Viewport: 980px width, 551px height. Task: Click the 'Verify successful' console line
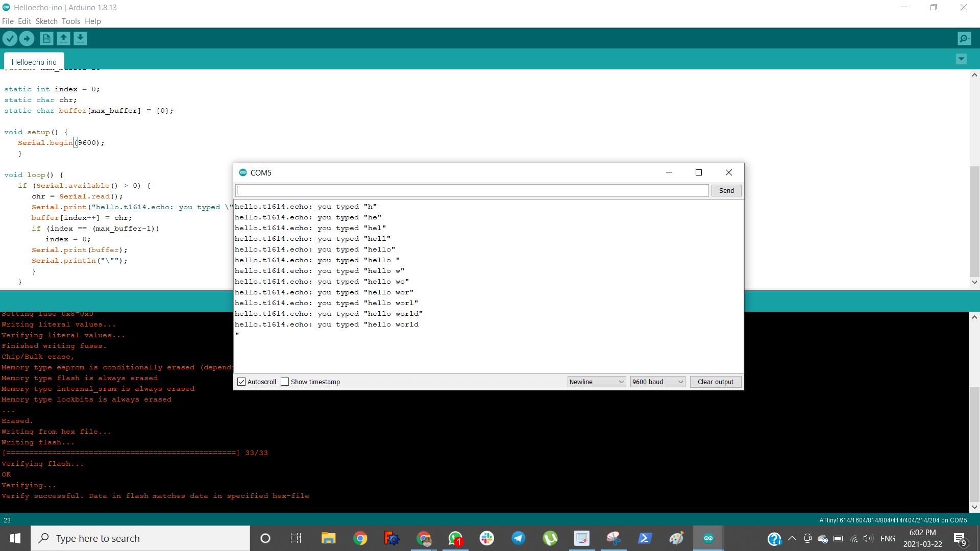(155, 496)
